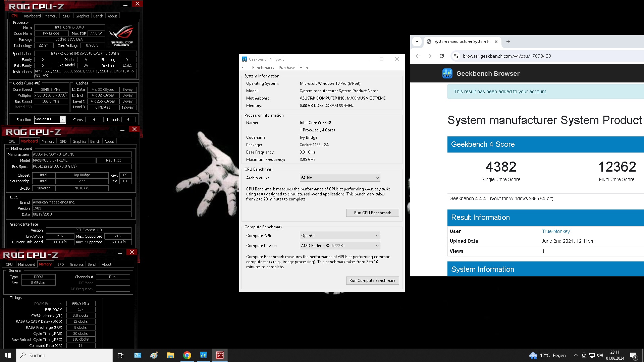The width and height of the screenshot is (644, 362).
Task: Open the Compute API OpenCL dropdown
Action: [x=340, y=236]
